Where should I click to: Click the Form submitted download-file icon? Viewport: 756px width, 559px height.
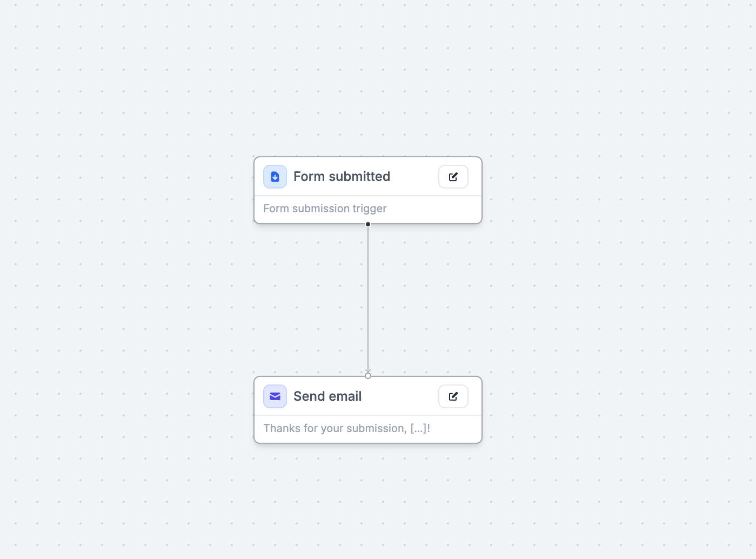click(275, 177)
